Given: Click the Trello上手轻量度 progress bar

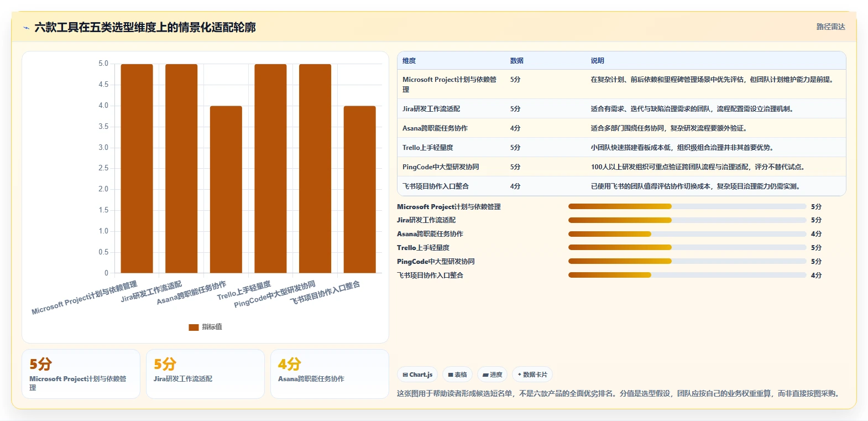Looking at the screenshot, I should click(x=687, y=248).
